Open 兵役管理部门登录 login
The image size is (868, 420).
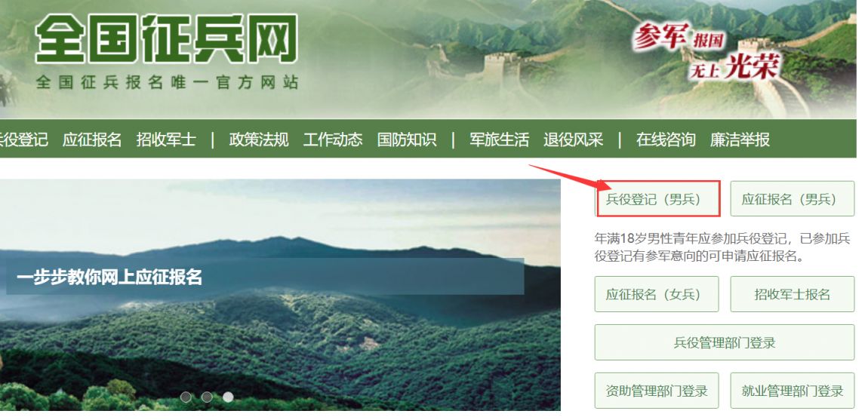[x=725, y=342]
